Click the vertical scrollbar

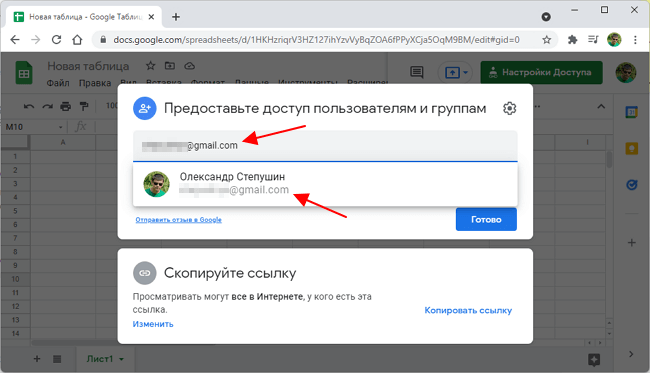pos(609,160)
